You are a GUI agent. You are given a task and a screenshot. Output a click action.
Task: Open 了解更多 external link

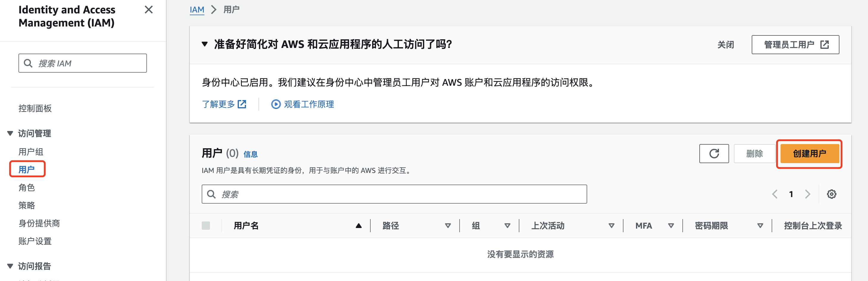(x=224, y=104)
